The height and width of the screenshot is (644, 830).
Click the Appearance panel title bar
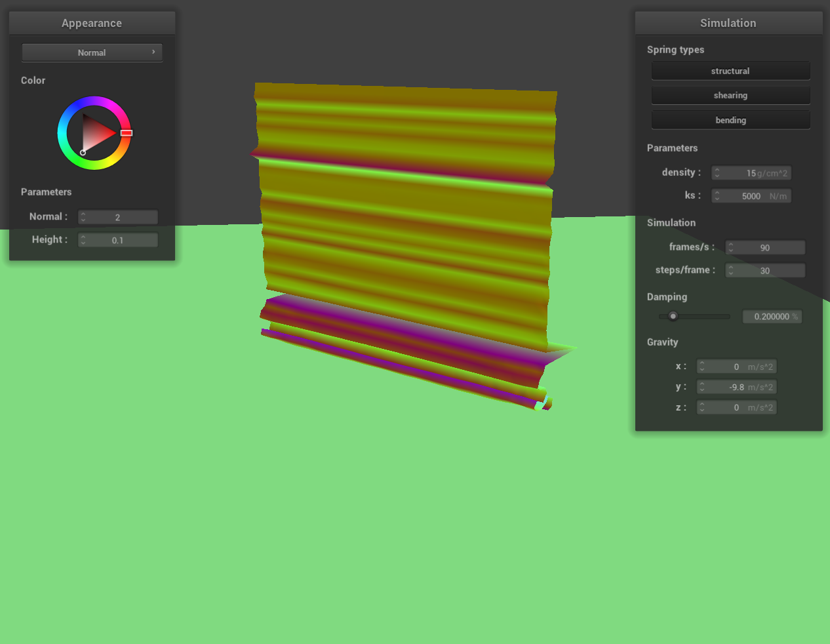point(92,23)
